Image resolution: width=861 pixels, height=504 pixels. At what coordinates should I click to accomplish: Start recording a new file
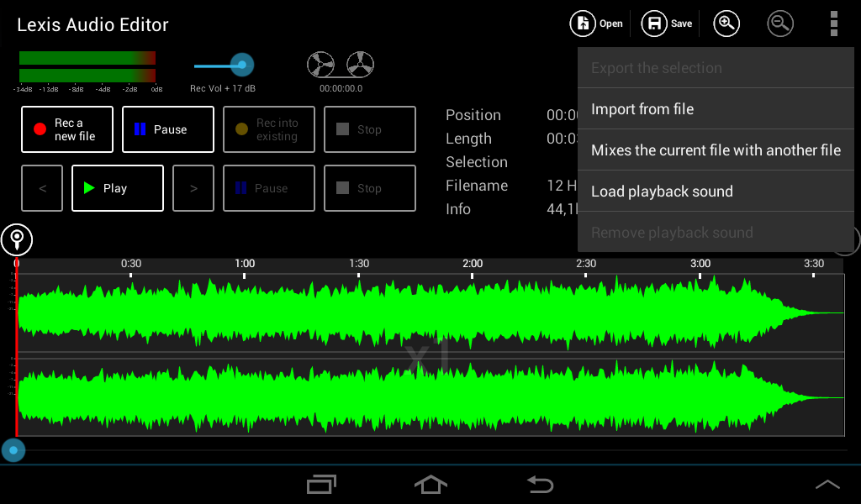coord(67,129)
